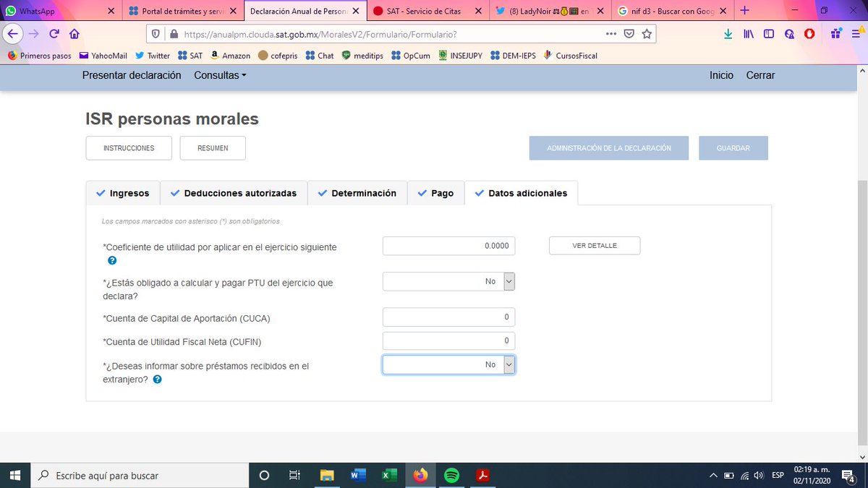The image size is (868, 488).
Task: Open the Windows notification center icon
Action: 848,475
